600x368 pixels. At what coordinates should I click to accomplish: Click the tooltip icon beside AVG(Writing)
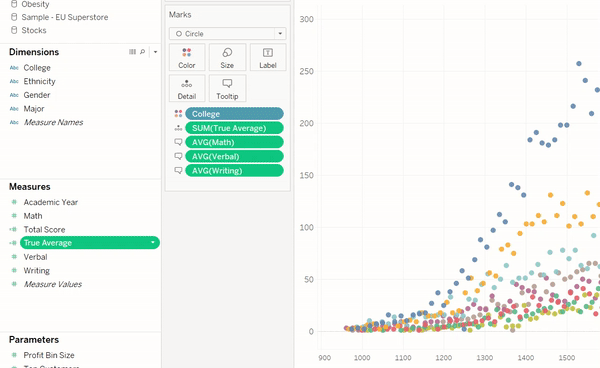(x=178, y=170)
